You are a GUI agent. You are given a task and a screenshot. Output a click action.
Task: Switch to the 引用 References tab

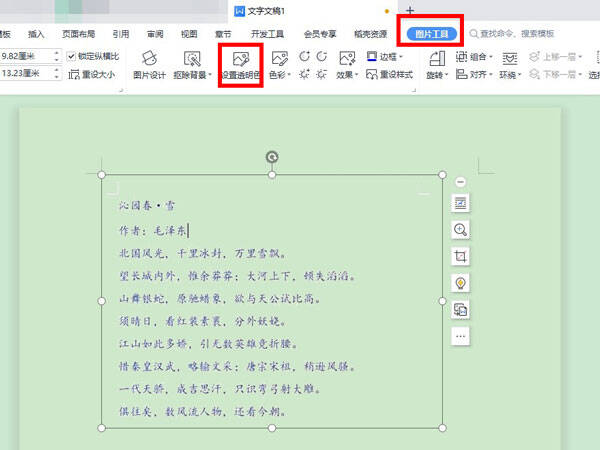[121, 34]
